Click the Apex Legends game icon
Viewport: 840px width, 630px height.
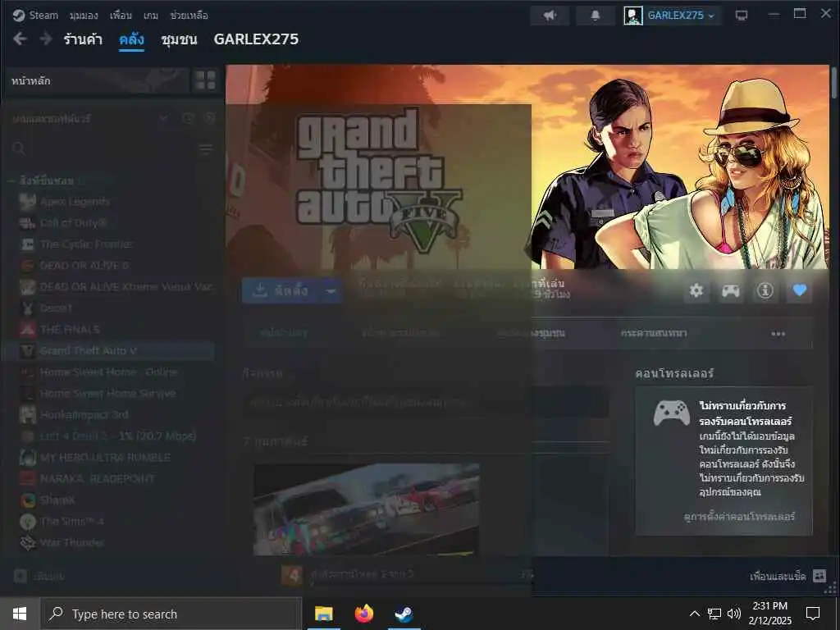[27, 202]
